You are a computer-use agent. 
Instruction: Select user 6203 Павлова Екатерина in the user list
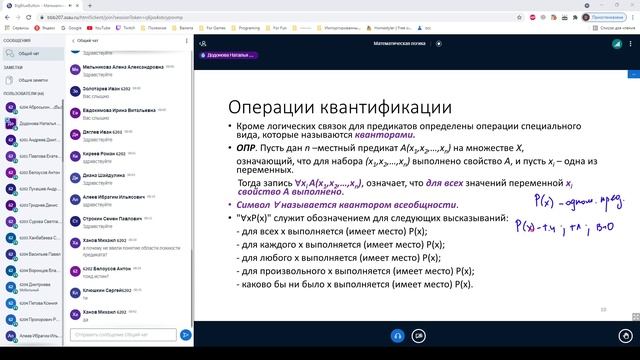point(32,156)
